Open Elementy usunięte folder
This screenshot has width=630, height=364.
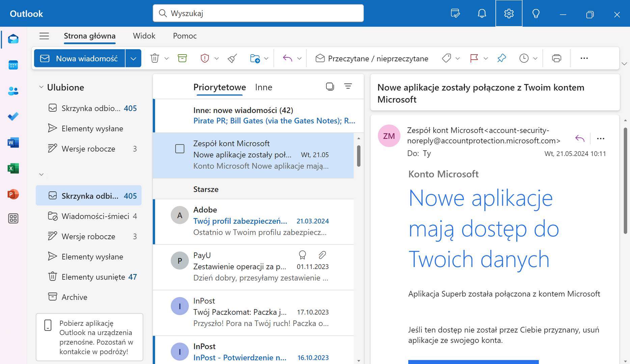(88, 277)
